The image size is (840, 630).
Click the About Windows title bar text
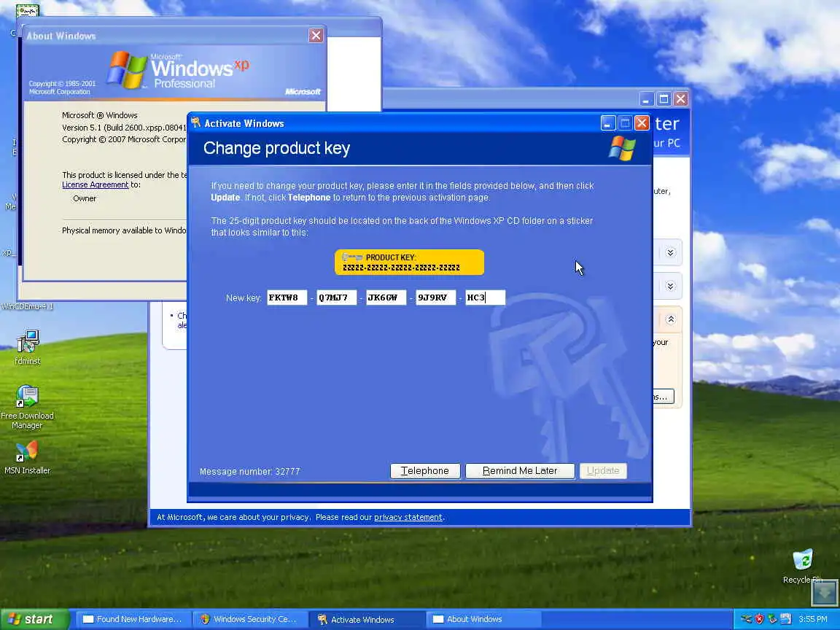61,36
